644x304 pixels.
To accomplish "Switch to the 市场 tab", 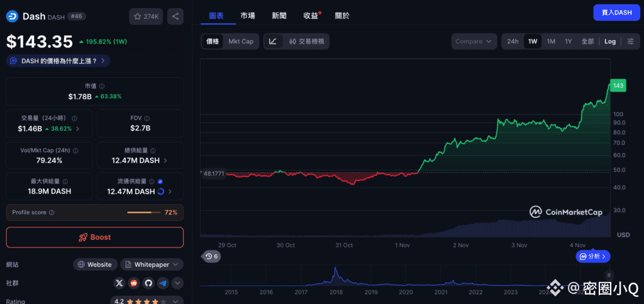I will point(248,15).
